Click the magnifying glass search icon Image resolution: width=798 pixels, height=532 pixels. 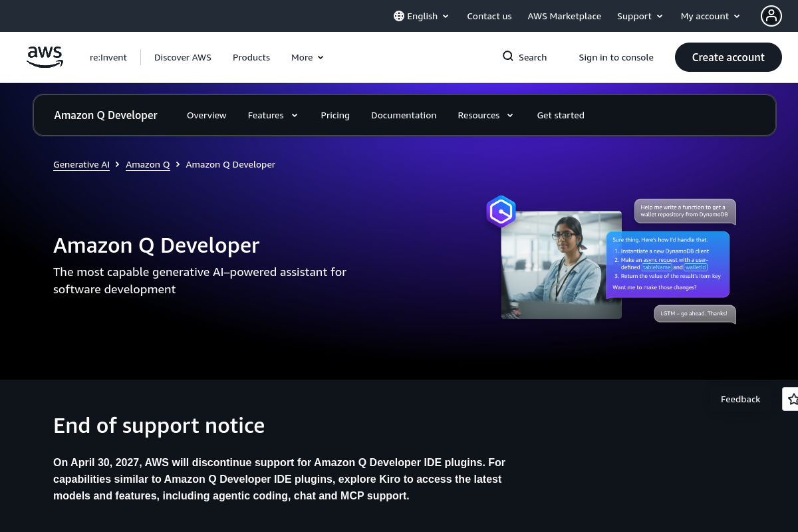[x=508, y=57]
